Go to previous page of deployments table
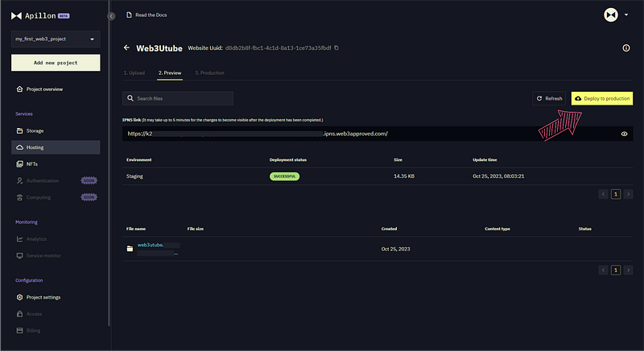Image resolution: width=644 pixels, height=351 pixels. [603, 194]
